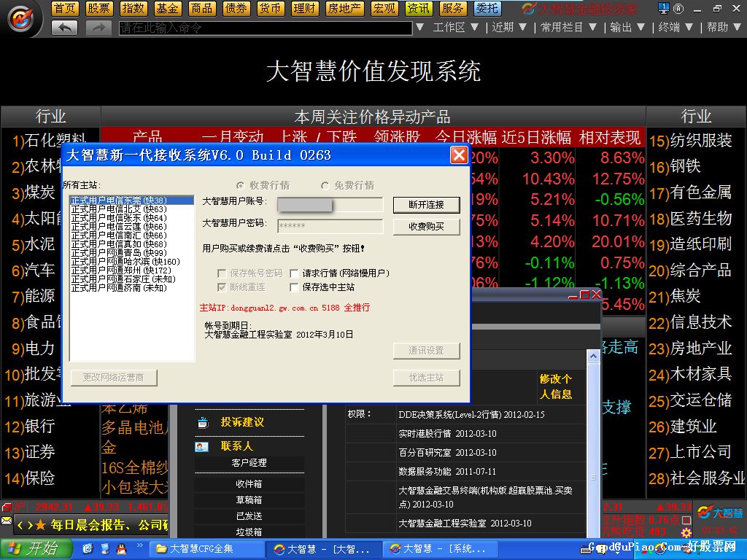
Task: Click 优选主站 button
Action: tap(426, 378)
